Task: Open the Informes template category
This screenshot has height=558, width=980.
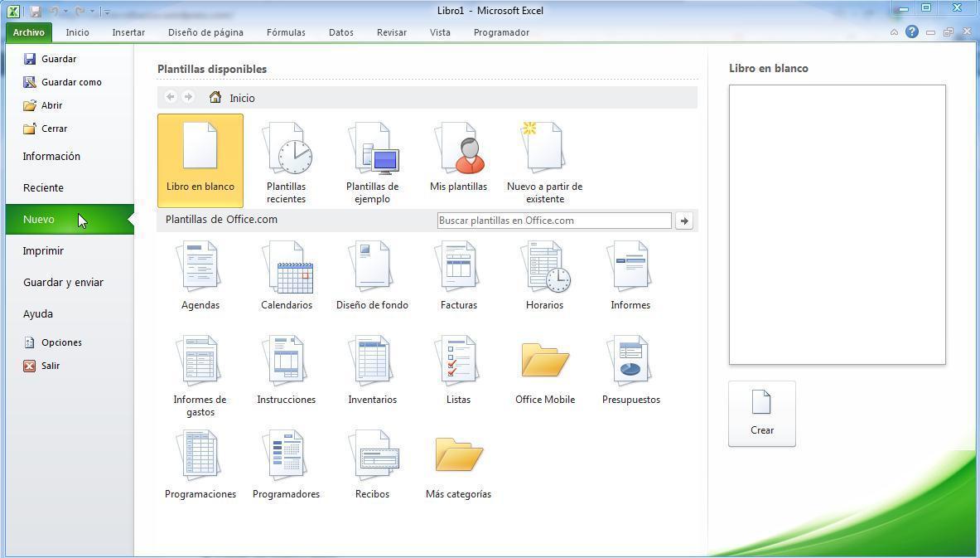Action: point(630,275)
